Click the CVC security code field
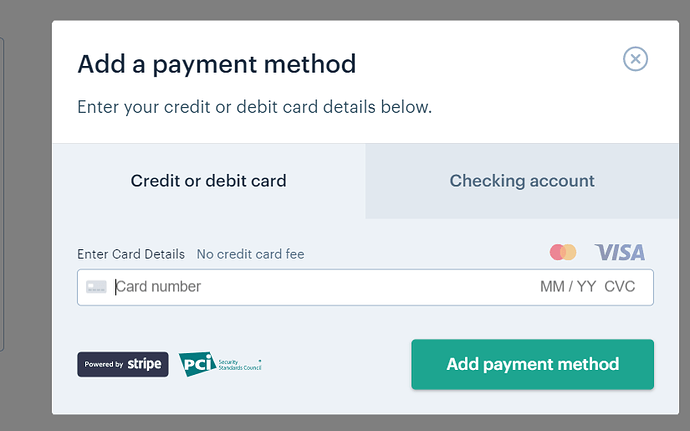Screen dimensions: 690x431 click(x=620, y=287)
